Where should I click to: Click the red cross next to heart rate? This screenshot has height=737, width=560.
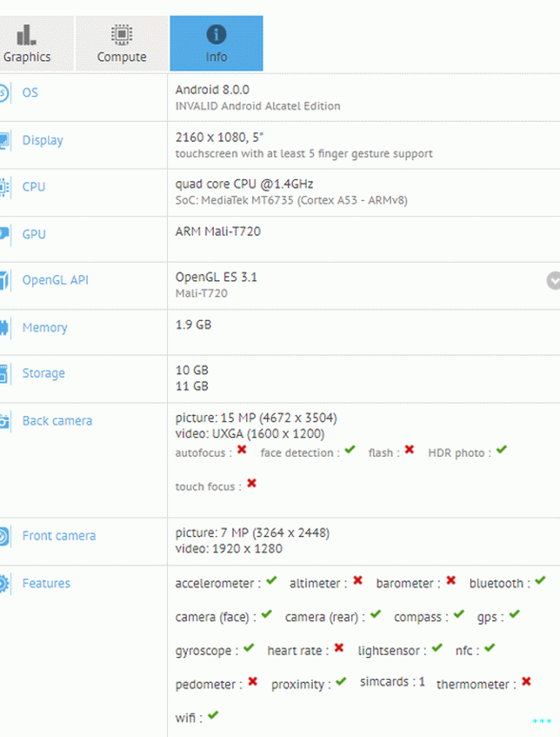(339, 648)
